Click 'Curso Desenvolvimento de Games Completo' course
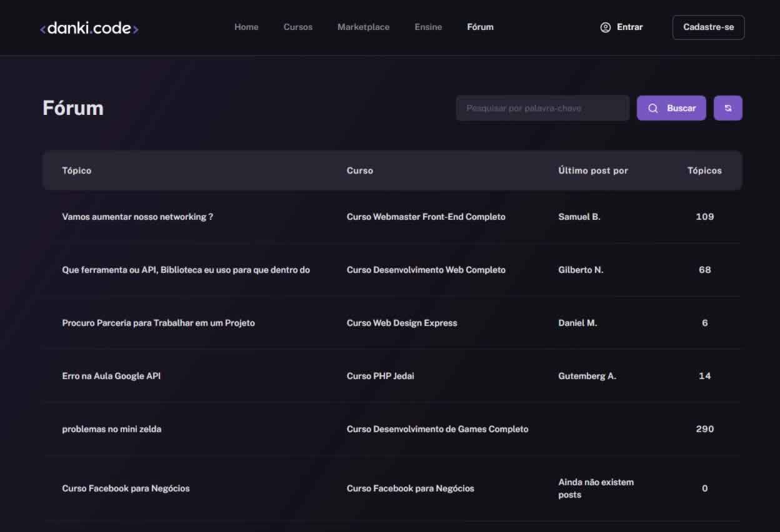The height and width of the screenshot is (532, 780). click(437, 429)
